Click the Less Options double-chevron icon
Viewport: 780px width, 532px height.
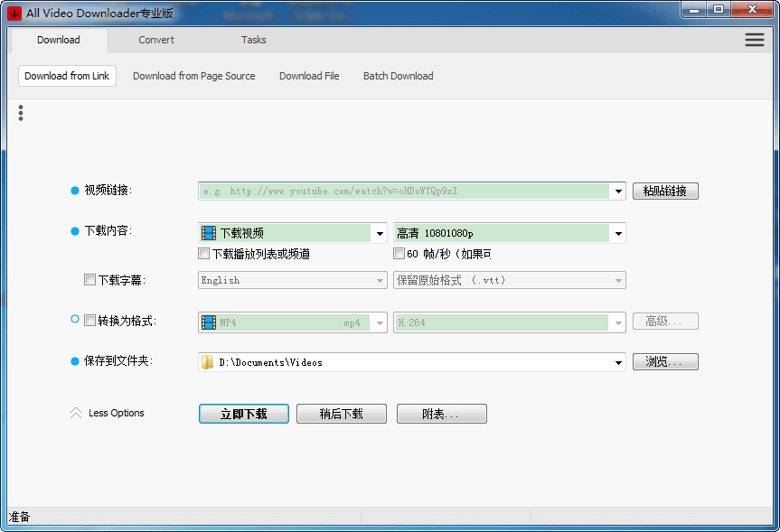[76, 413]
